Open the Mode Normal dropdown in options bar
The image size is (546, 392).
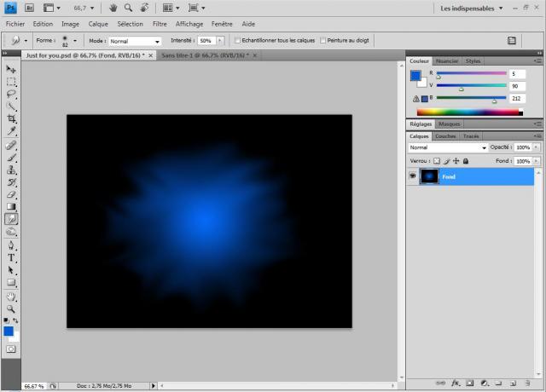[x=135, y=41]
